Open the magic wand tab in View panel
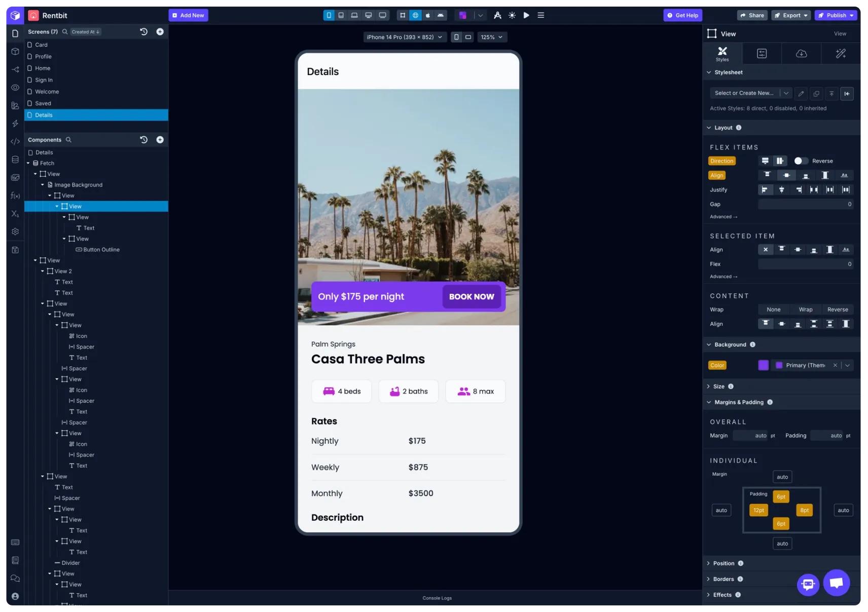This screenshot has width=868, height=612. [x=841, y=54]
